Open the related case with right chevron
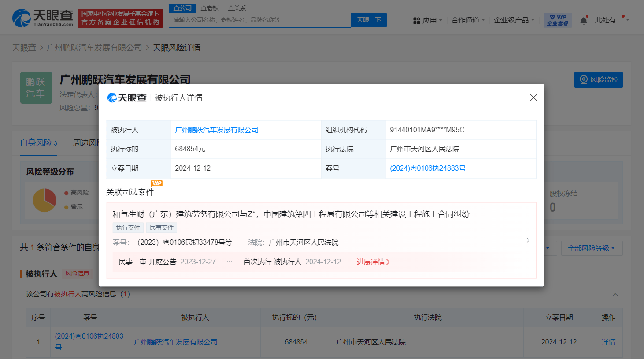This screenshot has width=644, height=359. pos(528,240)
